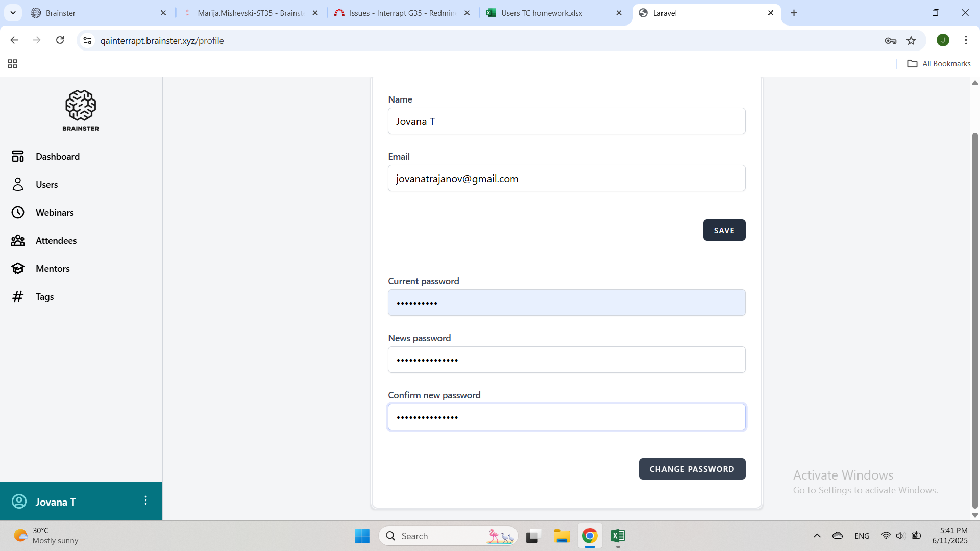Open the Mentors graduation cap icon
This screenshot has height=551, width=980.
click(18, 268)
